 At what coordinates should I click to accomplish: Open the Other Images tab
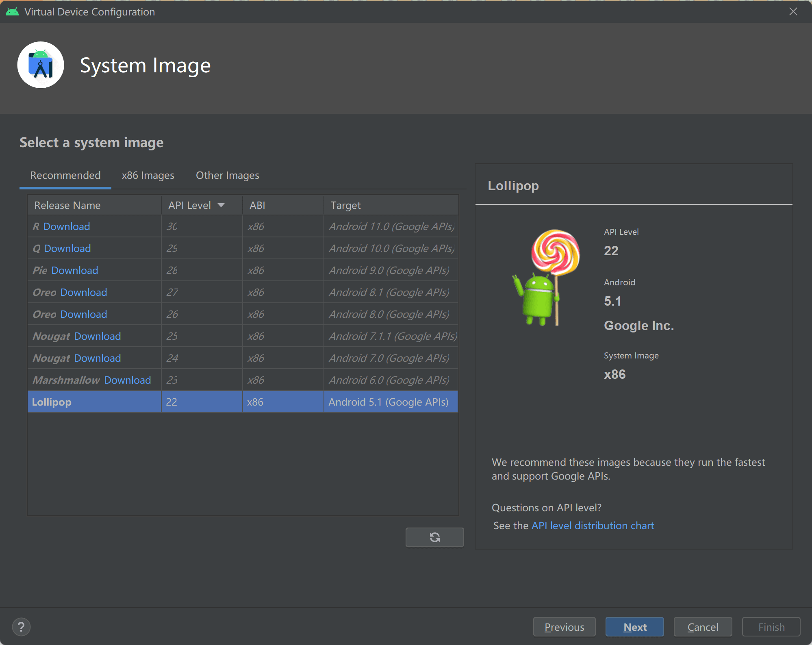(227, 175)
